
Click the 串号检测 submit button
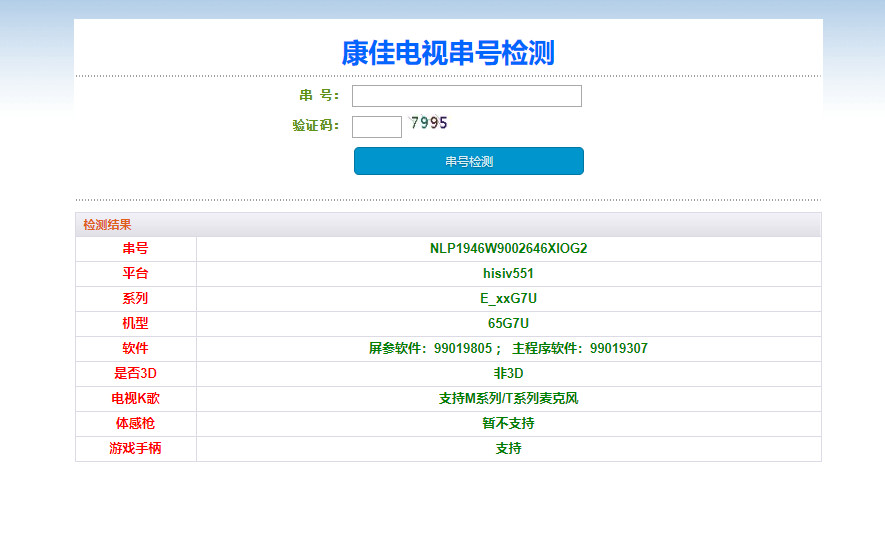tap(469, 161)
